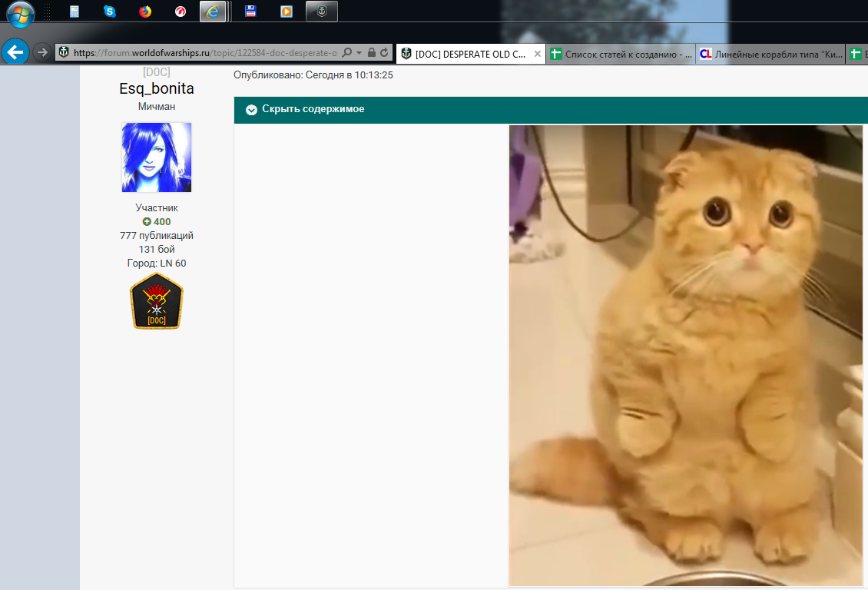This screenshot has height=590, width=868.
Task: Switch to the World of Warships taskbar app
Action: coord(321,12)
